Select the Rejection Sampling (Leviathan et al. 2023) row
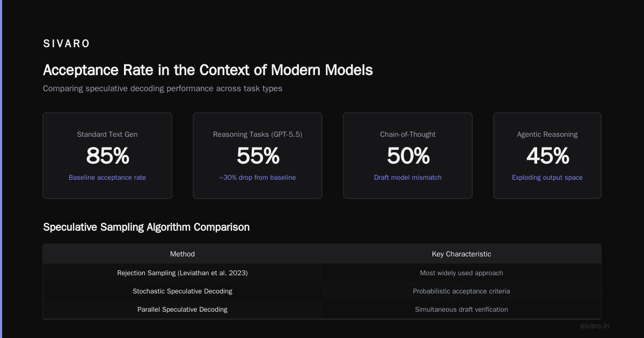 (322, 273)
